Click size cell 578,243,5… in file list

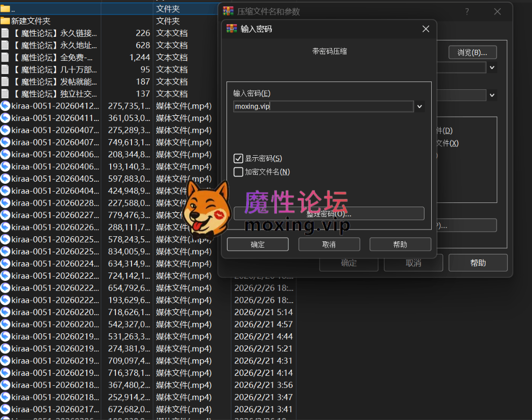point(129,239)
